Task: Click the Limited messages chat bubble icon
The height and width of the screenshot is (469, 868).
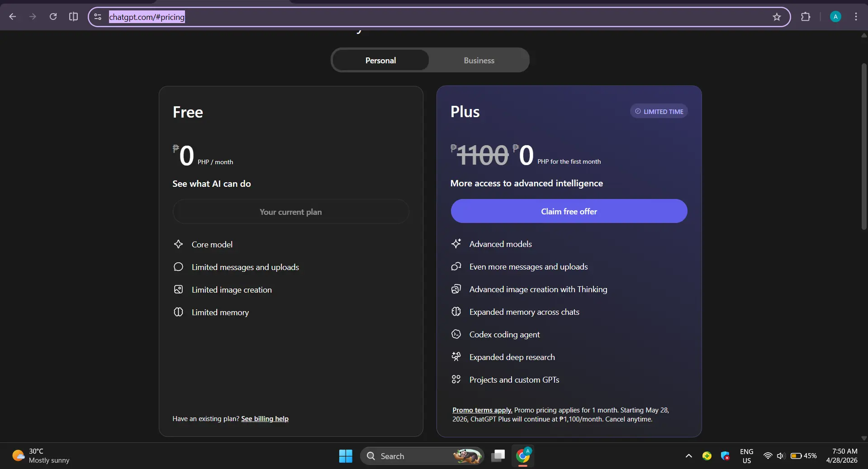Action: (178, 267)
